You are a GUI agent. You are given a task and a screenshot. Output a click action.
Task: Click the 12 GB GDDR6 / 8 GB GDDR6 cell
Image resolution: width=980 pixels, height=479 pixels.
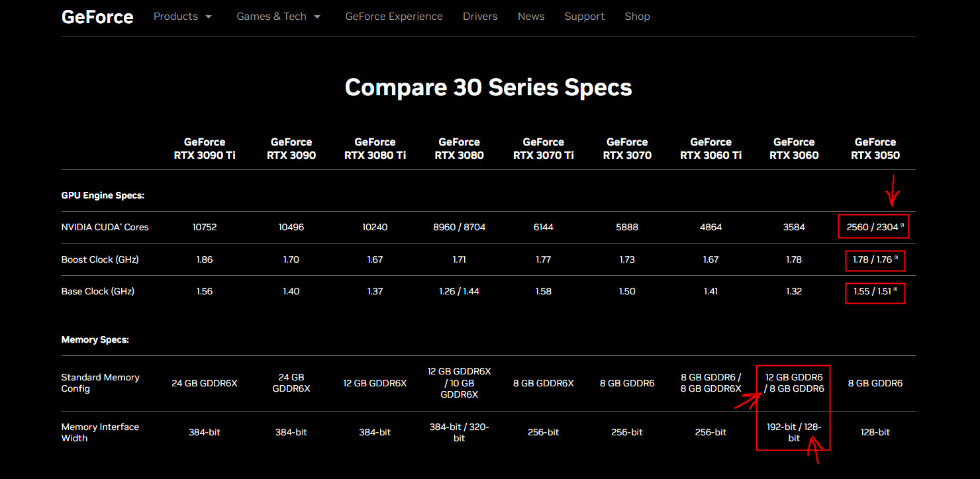coord(794,383)
